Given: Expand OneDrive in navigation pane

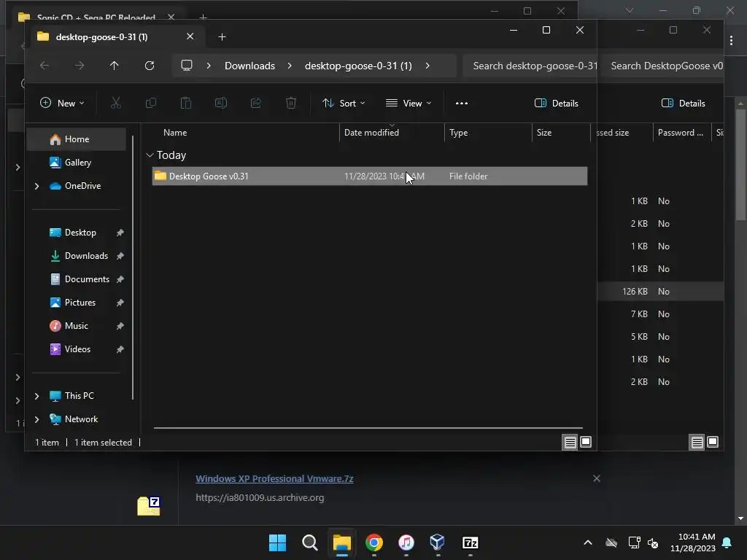Looking at the screenshot, I should click(x=36, y=186).
